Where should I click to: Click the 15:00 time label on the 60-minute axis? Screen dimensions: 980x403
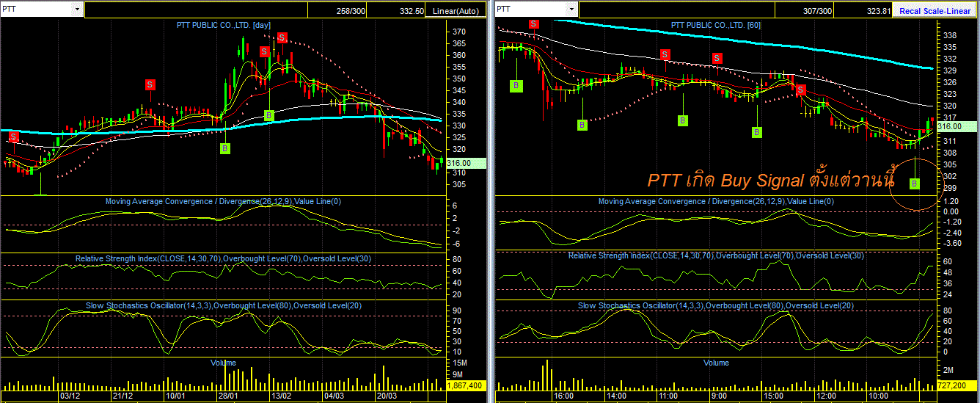click(773, 396)
